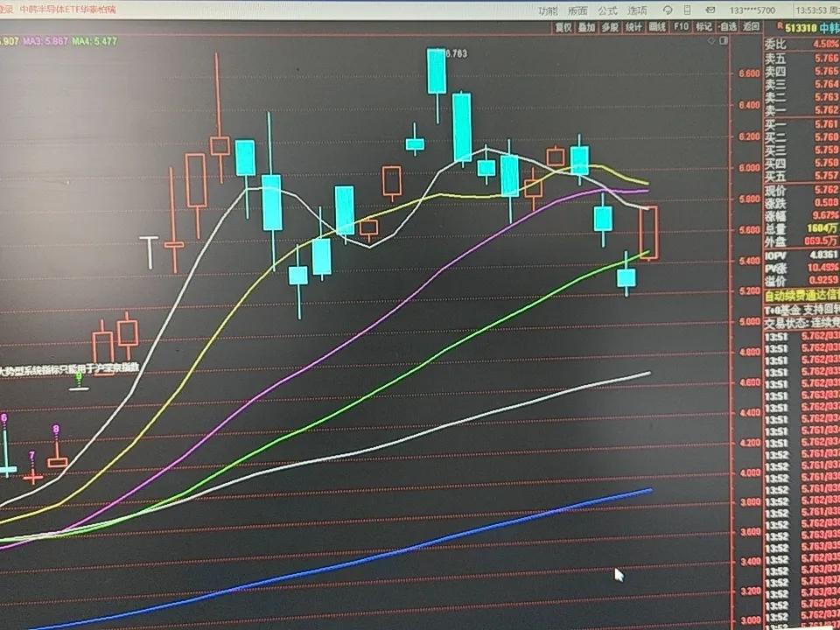
Task: Click the 卖二 price 5.763
Action: click(827, 97)
